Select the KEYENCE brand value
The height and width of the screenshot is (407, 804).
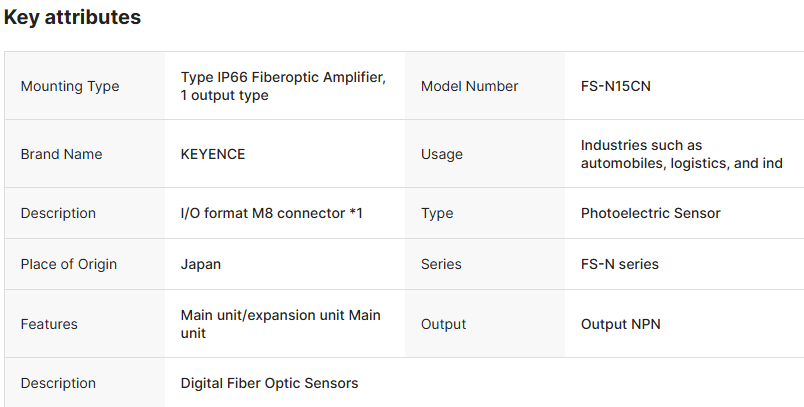pos(213,154)
